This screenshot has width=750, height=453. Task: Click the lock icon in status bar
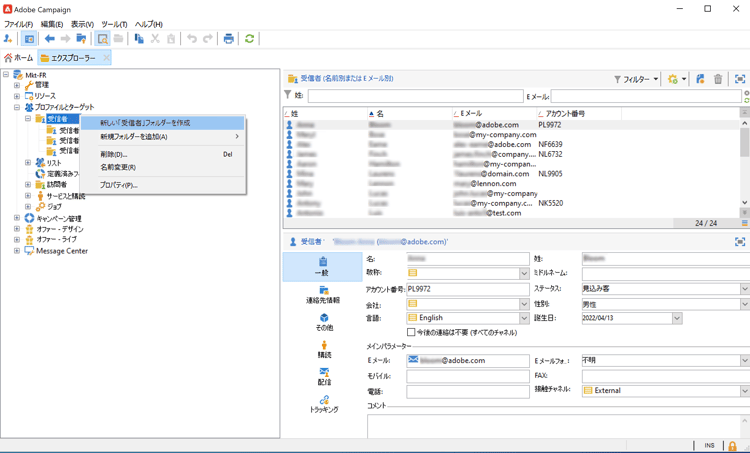pyautogui.click(x=732, y=446)
